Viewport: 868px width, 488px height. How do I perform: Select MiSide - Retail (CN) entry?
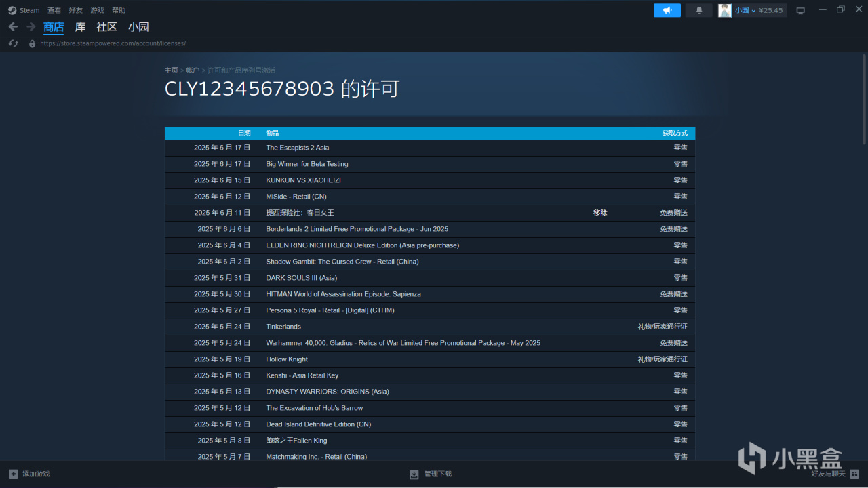(296, 197)
